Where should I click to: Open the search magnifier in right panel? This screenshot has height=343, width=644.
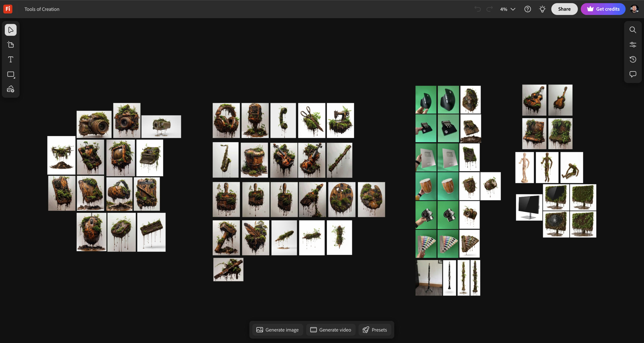coord(633,30)
